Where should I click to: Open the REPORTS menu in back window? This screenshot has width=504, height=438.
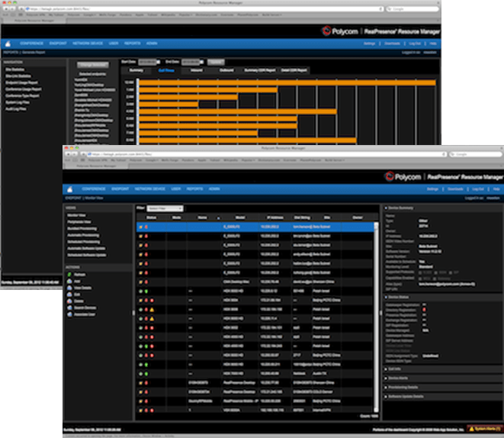(x=133, y=43)
